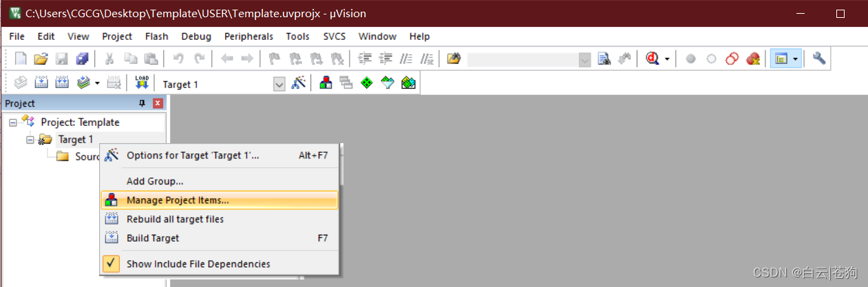Screen dimensions: 868x287
Task: Open window view dropdown arrow
Action: [796, 59]
